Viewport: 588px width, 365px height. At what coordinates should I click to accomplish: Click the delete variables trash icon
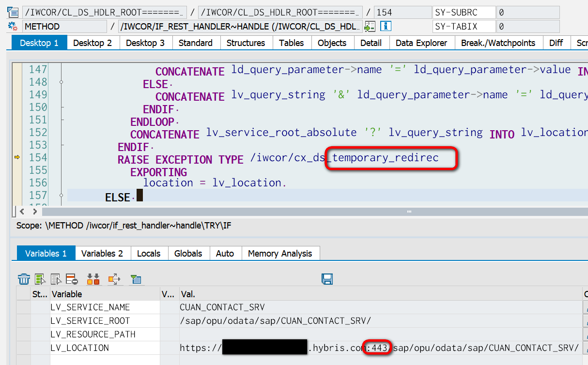tap(24, 279)
